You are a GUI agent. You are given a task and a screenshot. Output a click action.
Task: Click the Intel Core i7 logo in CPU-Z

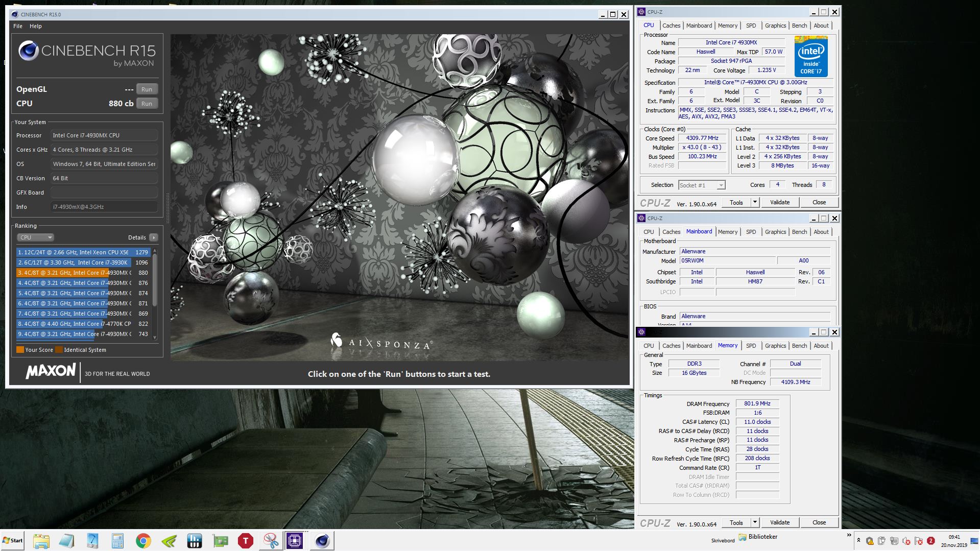(811, 56)
